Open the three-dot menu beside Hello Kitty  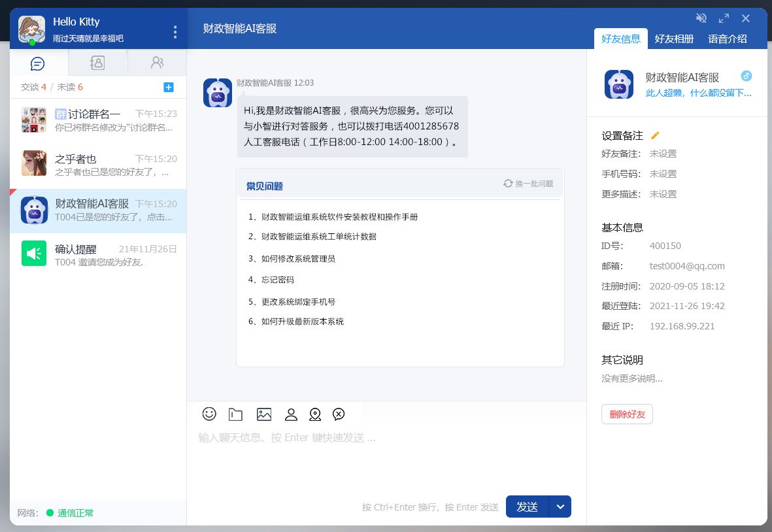175,31
